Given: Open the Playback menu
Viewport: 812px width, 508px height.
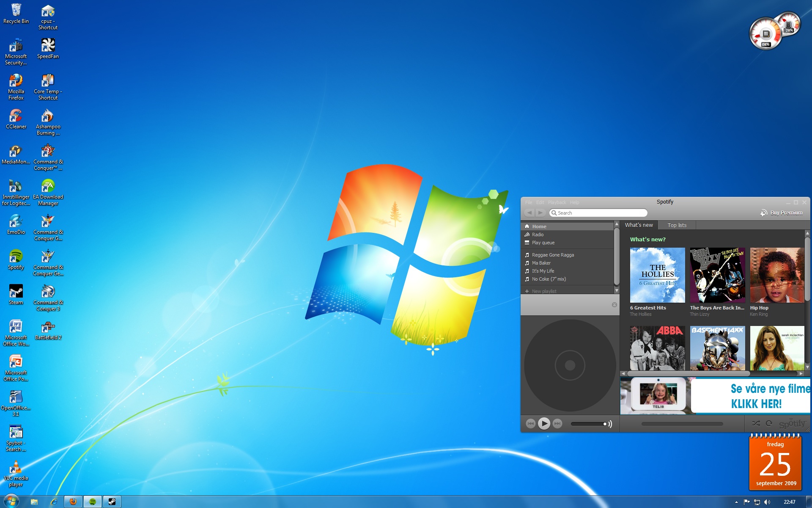Looking at the screenshot, I should tap(557, 202).
